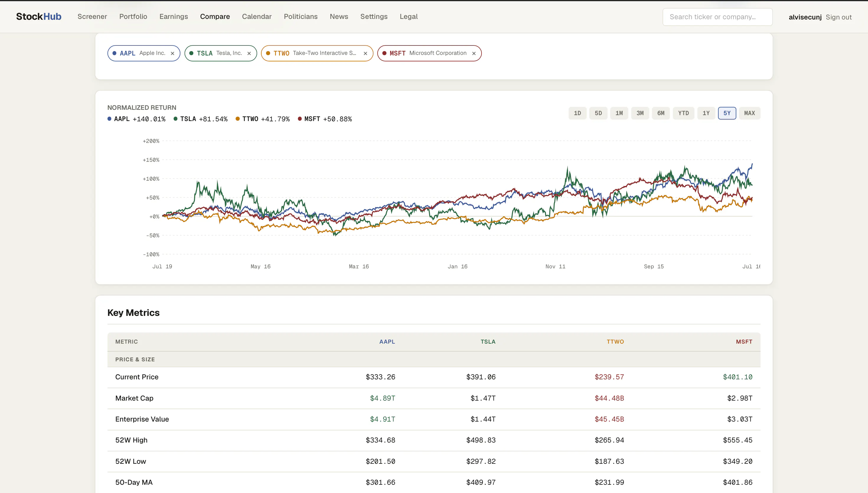This screenshot has height=493, width=868.
Task: Click the Enterprise Value row label
Action: pos(142,419)
